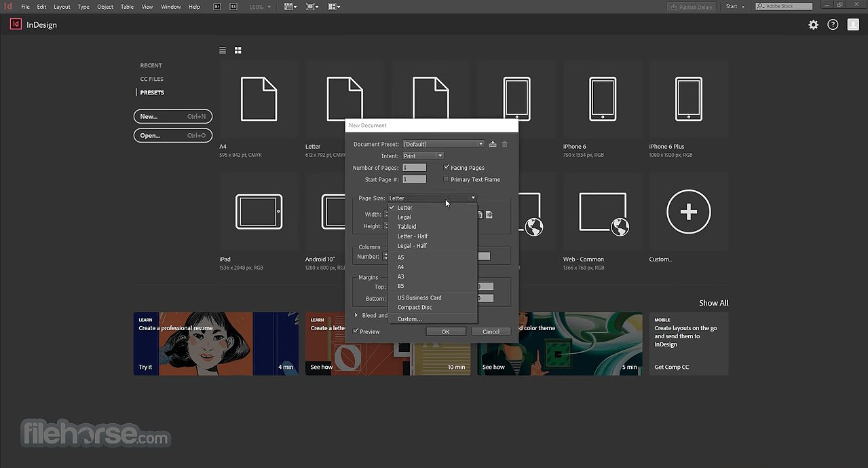Open the zoom level dropdown in the app bar
868x468 pixels.
click(x=261, y=6)
